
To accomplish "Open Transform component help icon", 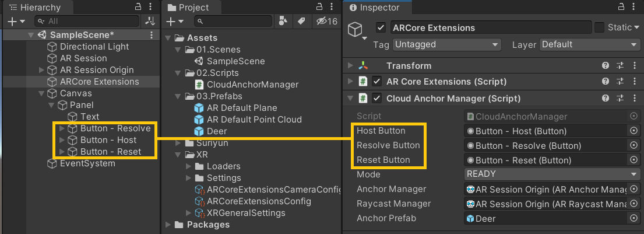I will 606,65.
